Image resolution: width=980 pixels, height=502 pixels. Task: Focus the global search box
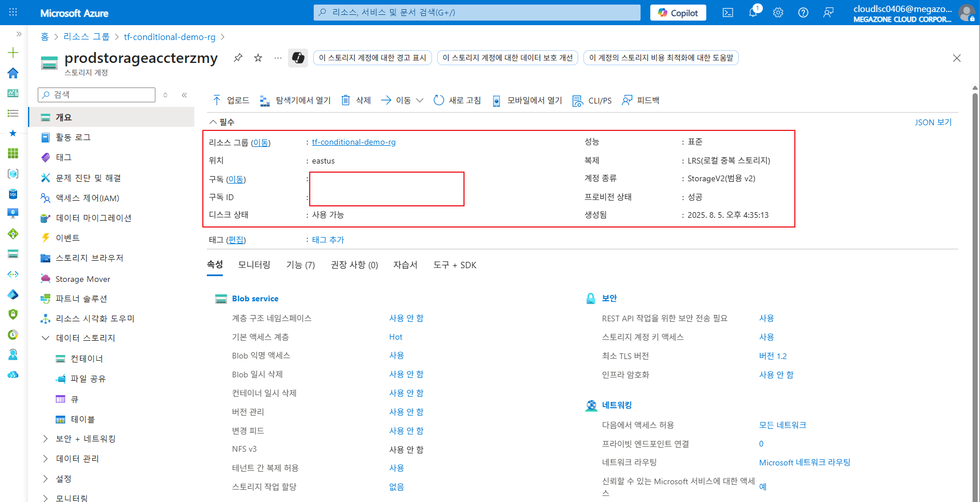coord(477,13)
